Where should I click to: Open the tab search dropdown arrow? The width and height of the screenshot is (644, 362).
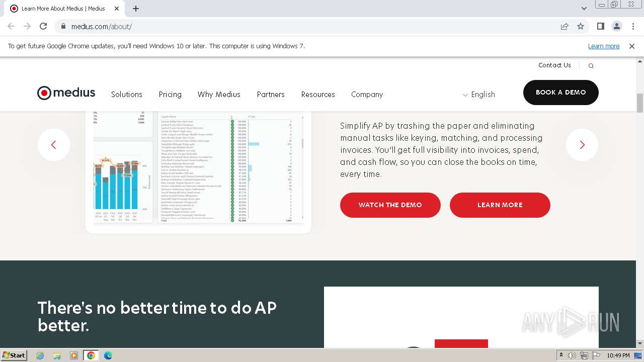click(x=584, y=9)
